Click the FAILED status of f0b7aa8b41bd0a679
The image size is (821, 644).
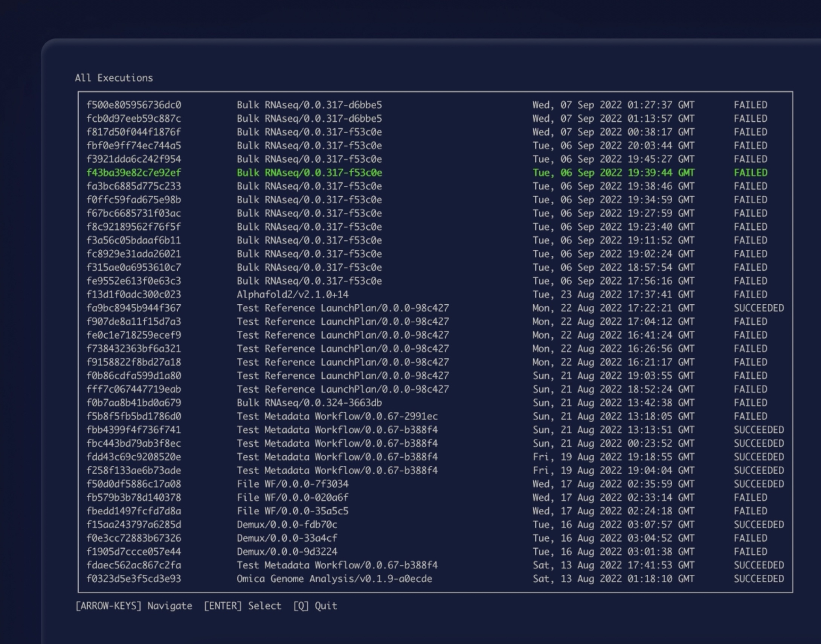pyautogui.click(x=750, y=403)
